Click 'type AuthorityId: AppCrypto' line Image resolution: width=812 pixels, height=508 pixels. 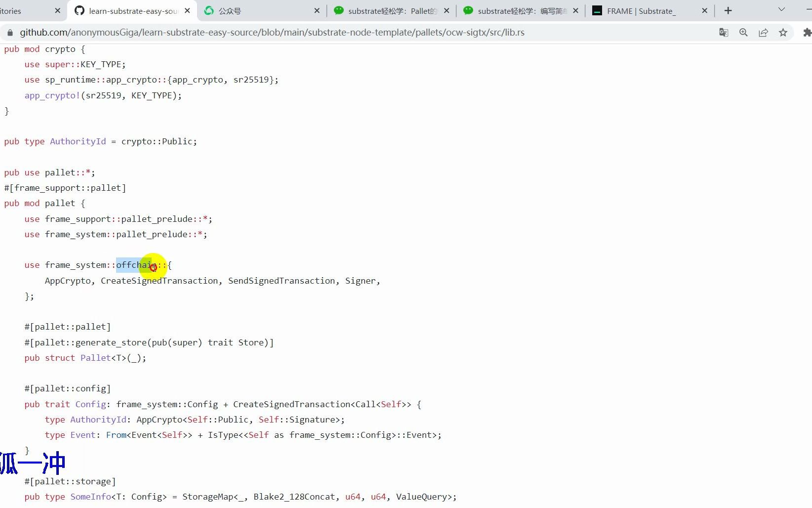[195, 420]
